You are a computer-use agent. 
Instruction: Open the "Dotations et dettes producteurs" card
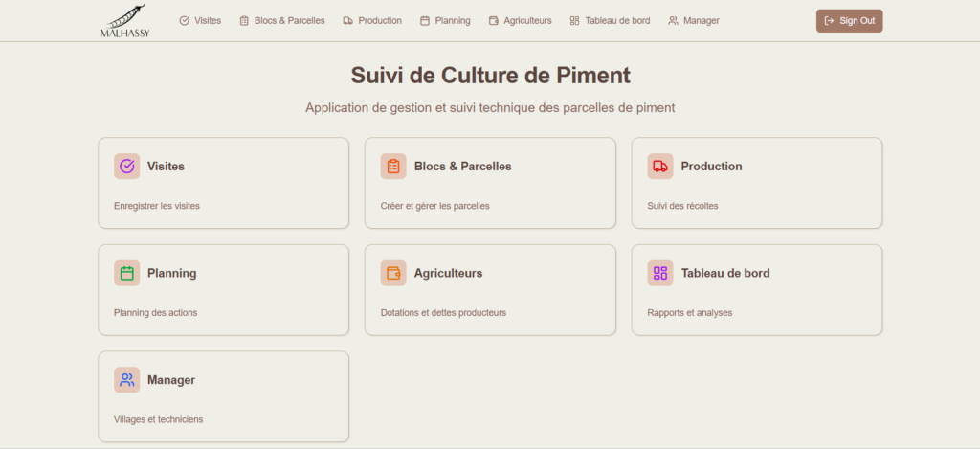click(490, 289)
